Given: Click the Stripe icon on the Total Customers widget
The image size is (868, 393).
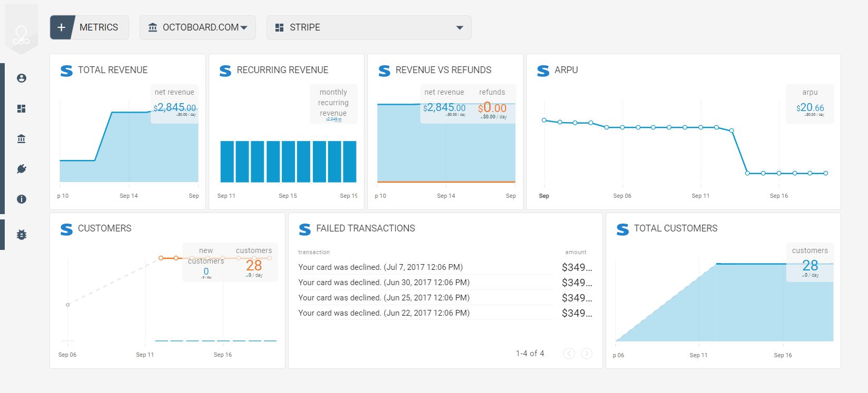Looking at the screenshot, I should 623,229.
